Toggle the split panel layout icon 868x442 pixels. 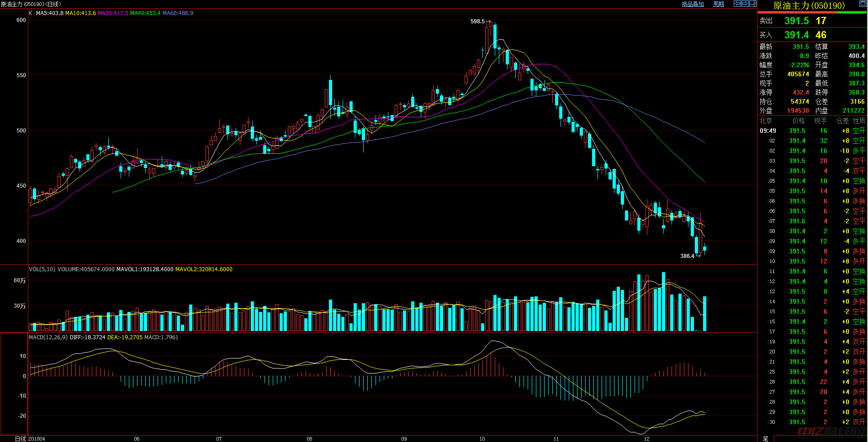click(752, 4)
